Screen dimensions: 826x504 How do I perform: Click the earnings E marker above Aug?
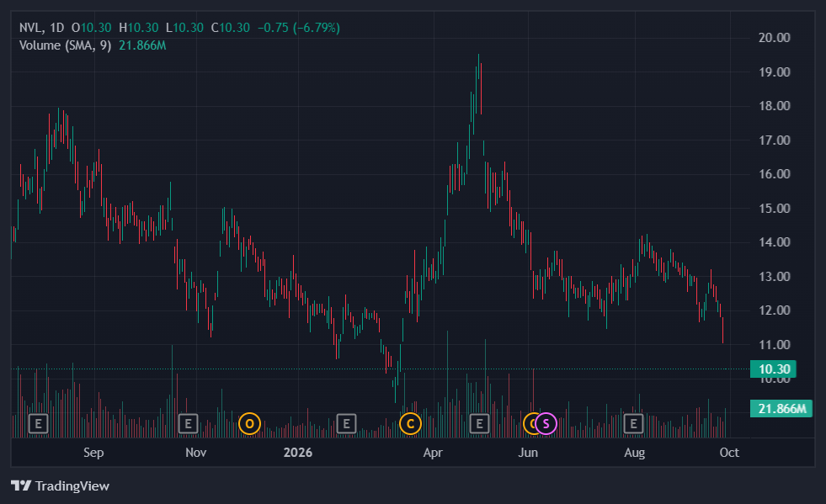(x=633, y=423)
